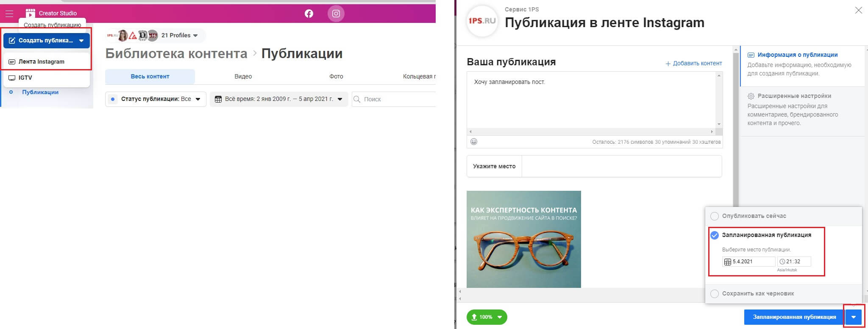This screenshot has width=868, height=329.
Task: Click the Creator Studio logo icon
Action: click(x=30, y=13)
